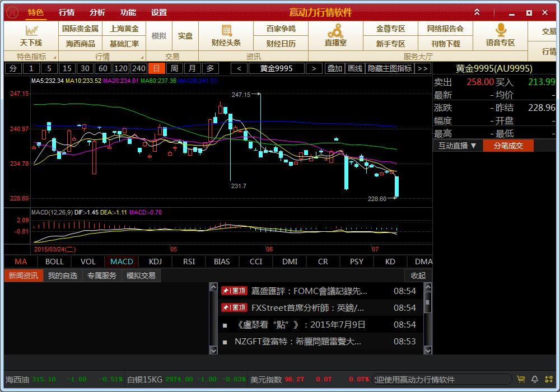This screenshot has width=560, height=392.
Task: Open 上海黄金 quotes
Action: pos(124,29)
